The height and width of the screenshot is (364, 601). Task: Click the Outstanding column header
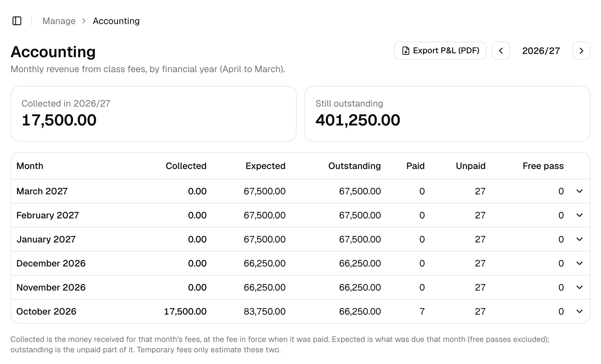pos(354,166)
